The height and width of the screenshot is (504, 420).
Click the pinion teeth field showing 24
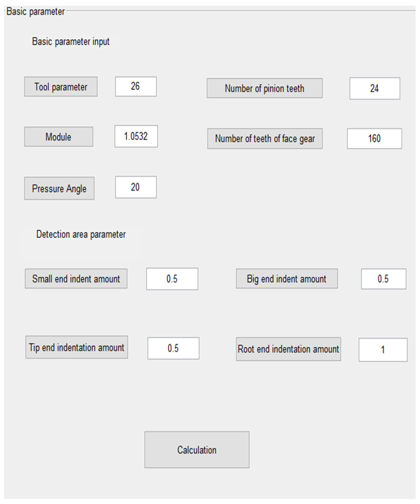tap(374, 88)
